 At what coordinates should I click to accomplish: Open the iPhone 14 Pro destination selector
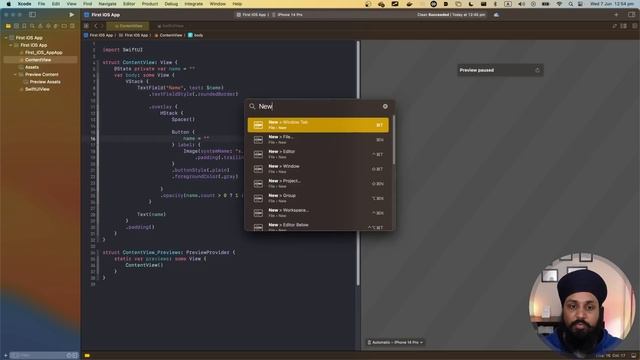287,15
